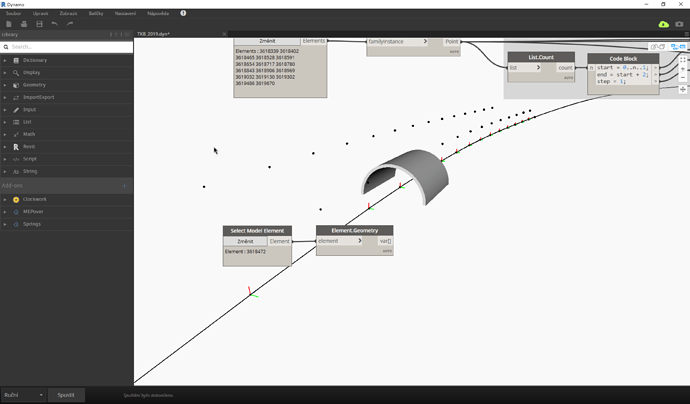Viewport: 690px width, 404px height.
Task: Click the var[] output port
Action: point(385,241)
